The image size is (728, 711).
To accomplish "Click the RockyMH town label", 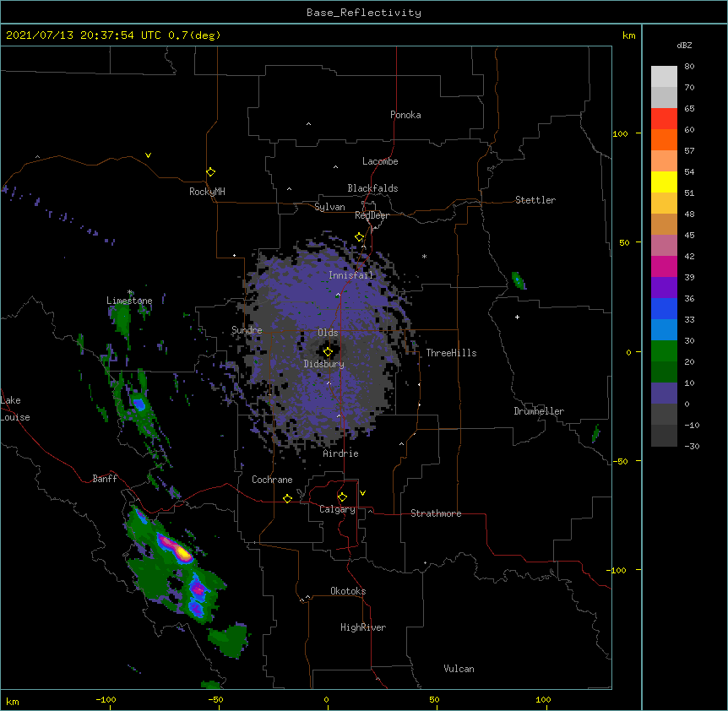I will tap(207, 192).
